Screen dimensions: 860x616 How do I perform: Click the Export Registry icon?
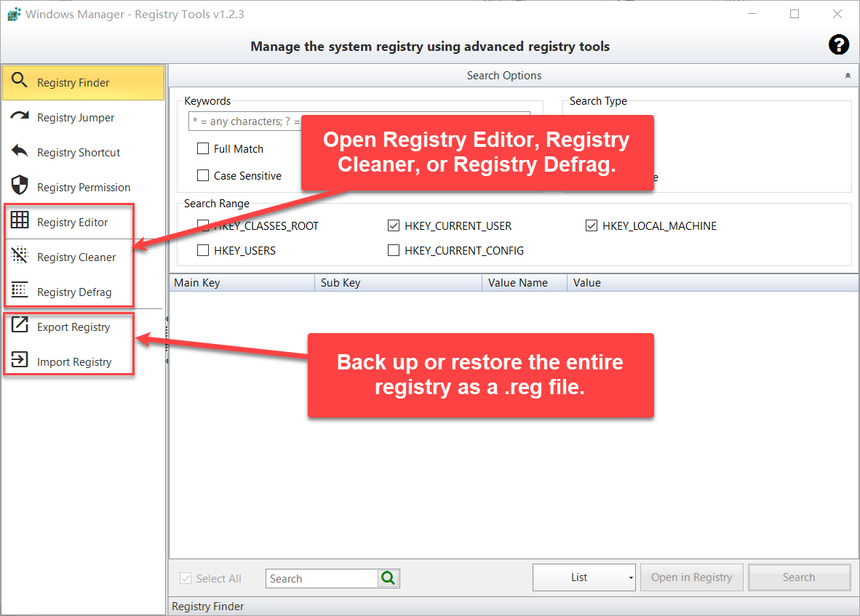(x=20, y=324)
